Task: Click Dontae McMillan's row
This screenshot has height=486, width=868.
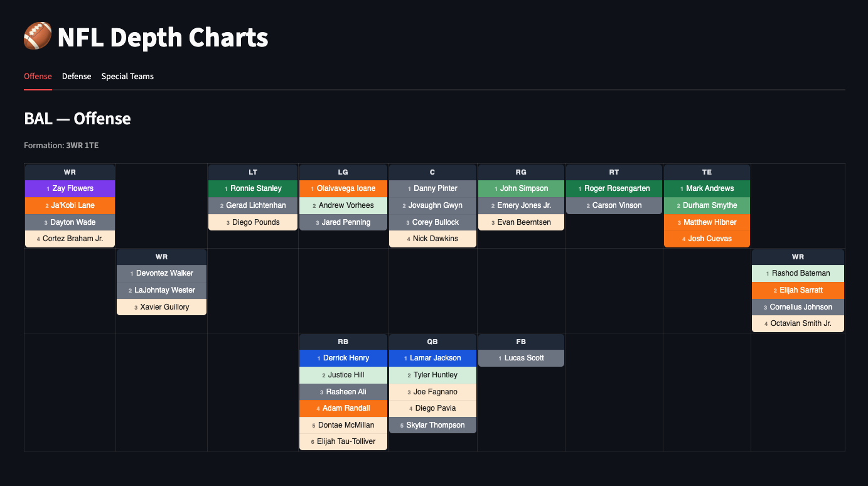Action: (x=343, y=425)
